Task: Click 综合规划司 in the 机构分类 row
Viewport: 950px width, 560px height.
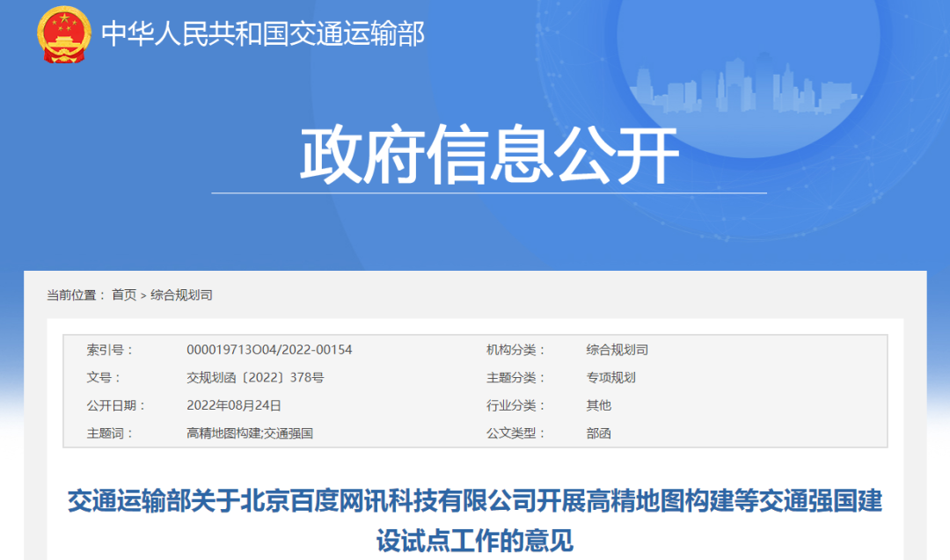Action: coord(617,350)
